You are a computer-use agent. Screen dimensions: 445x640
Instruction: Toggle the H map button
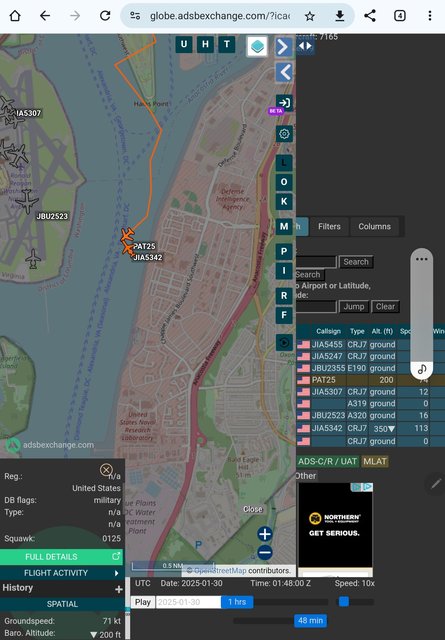click(205, 44)
